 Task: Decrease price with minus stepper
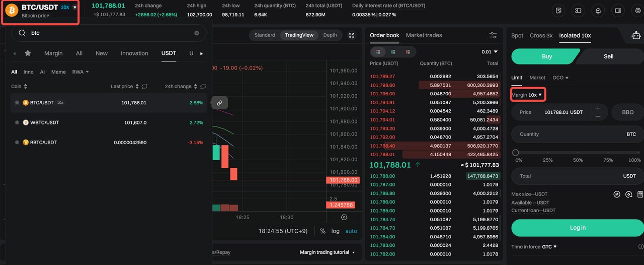pos(598,116)
